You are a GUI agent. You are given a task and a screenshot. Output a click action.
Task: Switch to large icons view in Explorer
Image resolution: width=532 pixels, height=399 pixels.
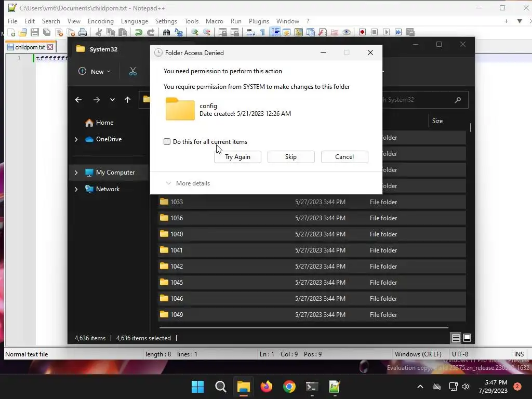tap(467, 338)
